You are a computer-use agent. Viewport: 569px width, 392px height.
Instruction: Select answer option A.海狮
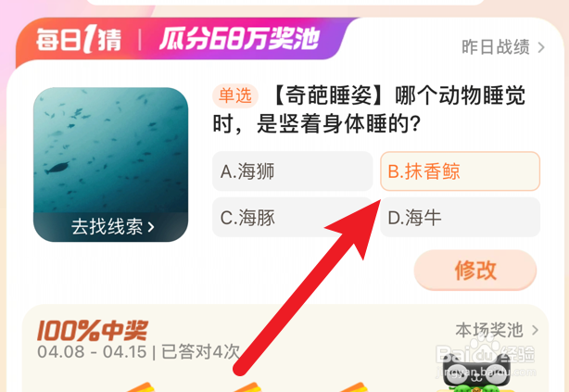point(292,171)
